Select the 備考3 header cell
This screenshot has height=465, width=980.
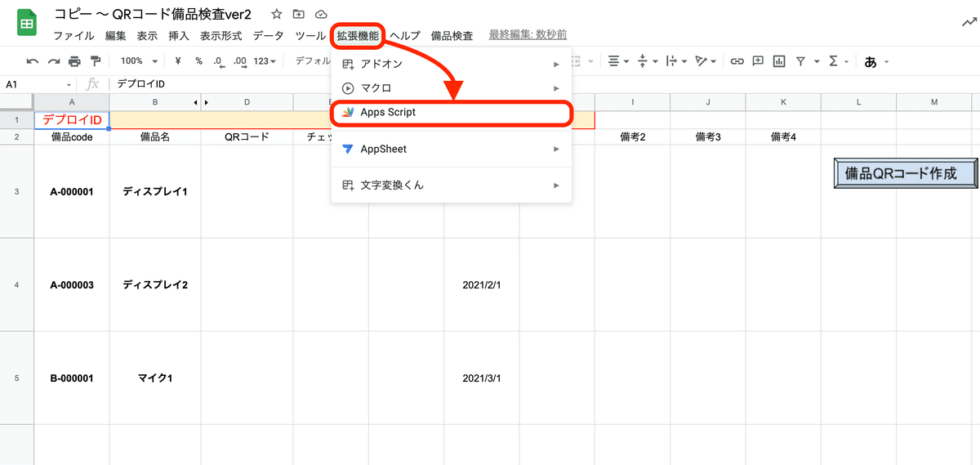point(708,137)
